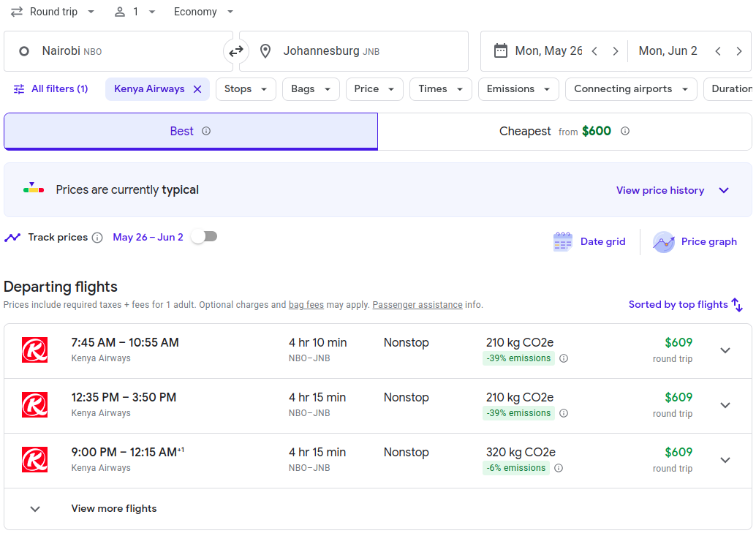The image size is (756, 536).
Task: Open the Round trip dropdown
Action: (x=53, y=12)
